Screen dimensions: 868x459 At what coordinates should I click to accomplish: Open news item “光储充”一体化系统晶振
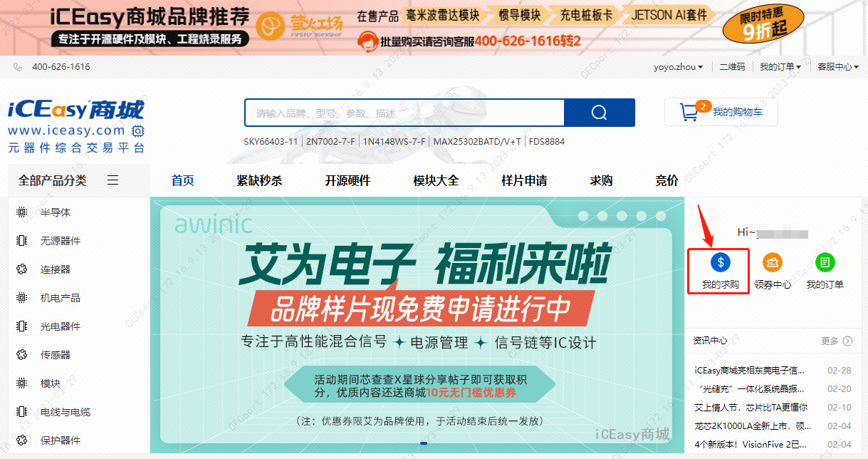pyautogui.click(x=749, y=389)
